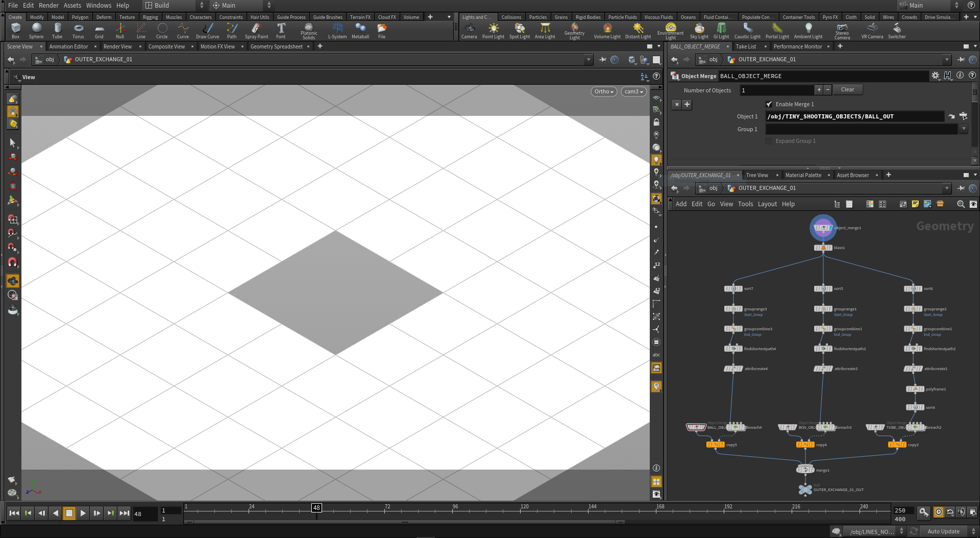980x538 pixels.
Task: Switch to the Geometry Spreadsheet tab
Action: (276, 46)
